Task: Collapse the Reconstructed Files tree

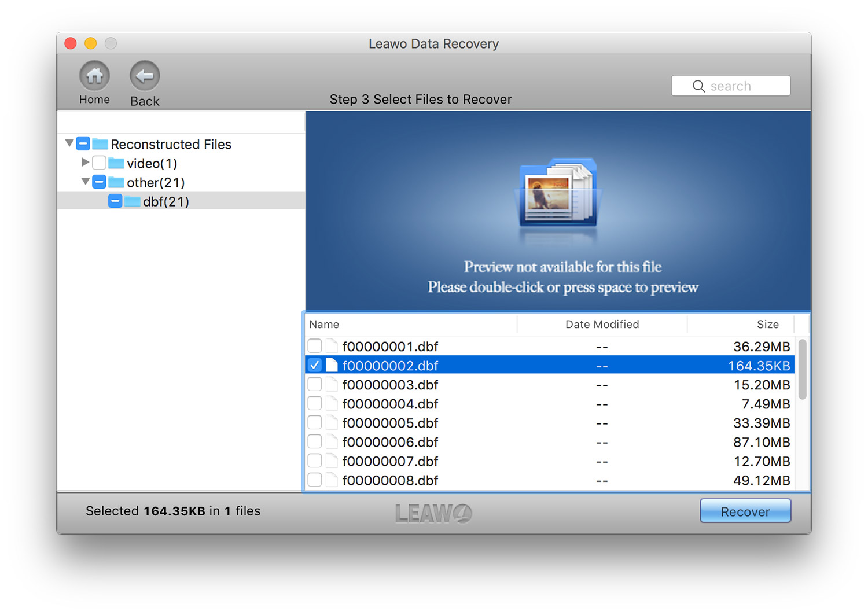Action: [x=69, y=143]
